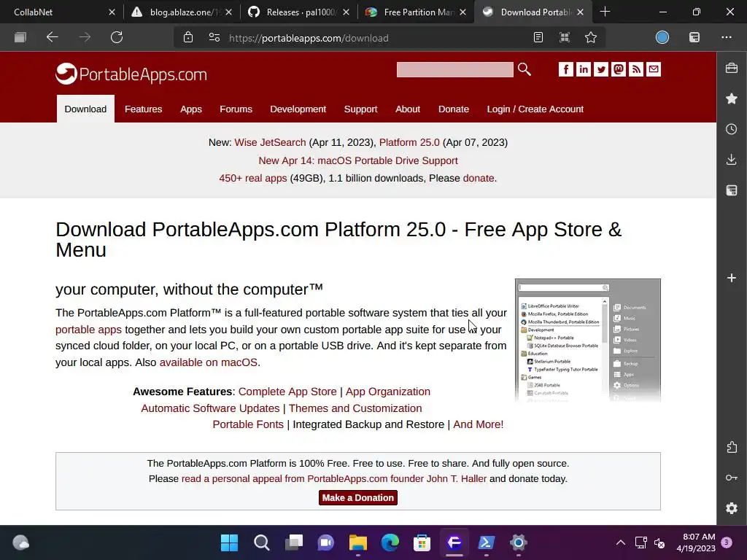Open macOS Portable Drive Support link
This screenshot has height=560, width=747.
357,160
